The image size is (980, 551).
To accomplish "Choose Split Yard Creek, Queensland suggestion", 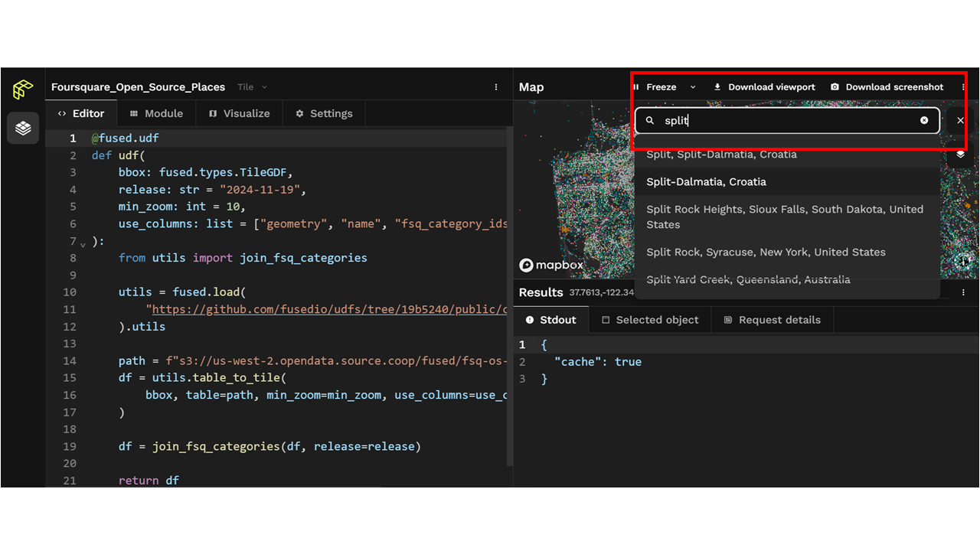I will [x=787, y=280].
